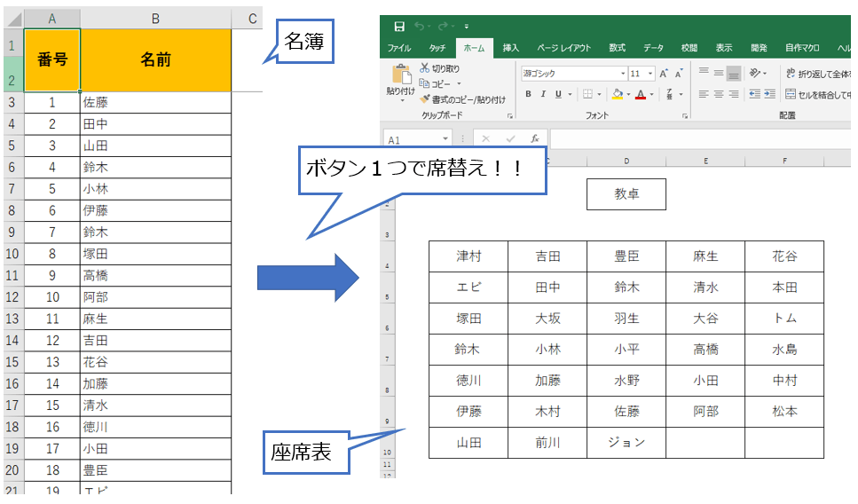Expand the underline style dropdown arrow
This screenshot has width=858, height=504.
(570, 94)
